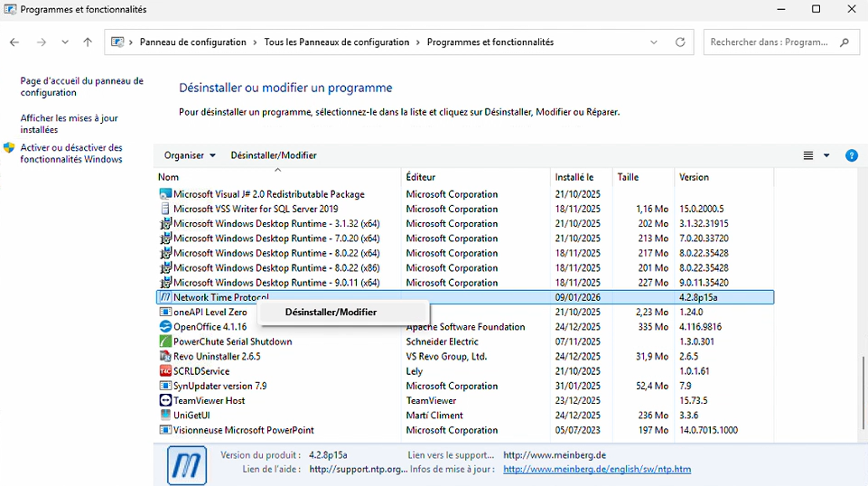Go up one level with the up arrow
The height and width of the screenshot is (486, 868).
[x=88, y=42]
